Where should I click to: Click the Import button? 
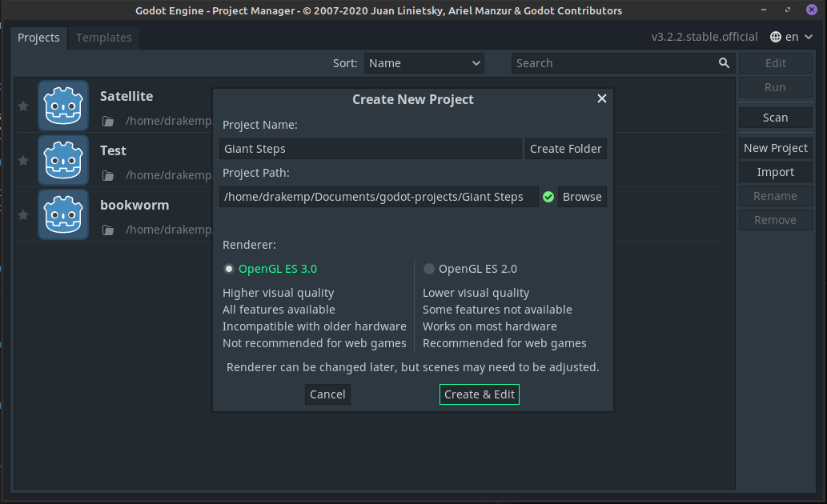(775, 172)
